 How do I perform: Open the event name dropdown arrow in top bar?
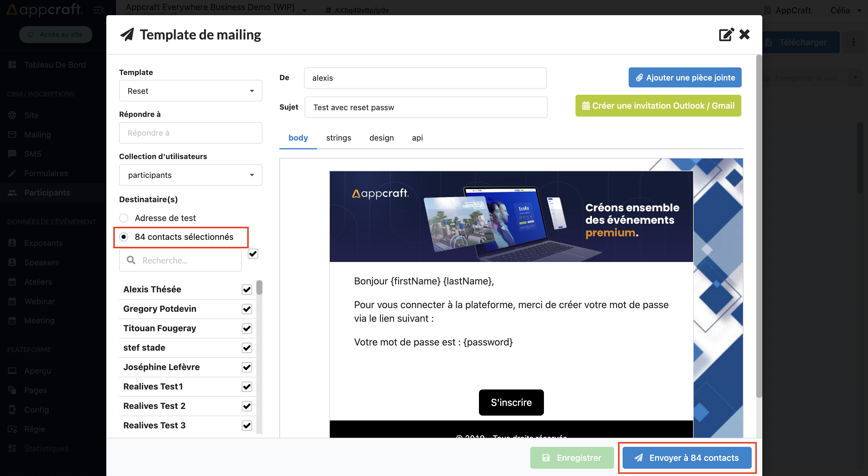click(x=305, y=10)
